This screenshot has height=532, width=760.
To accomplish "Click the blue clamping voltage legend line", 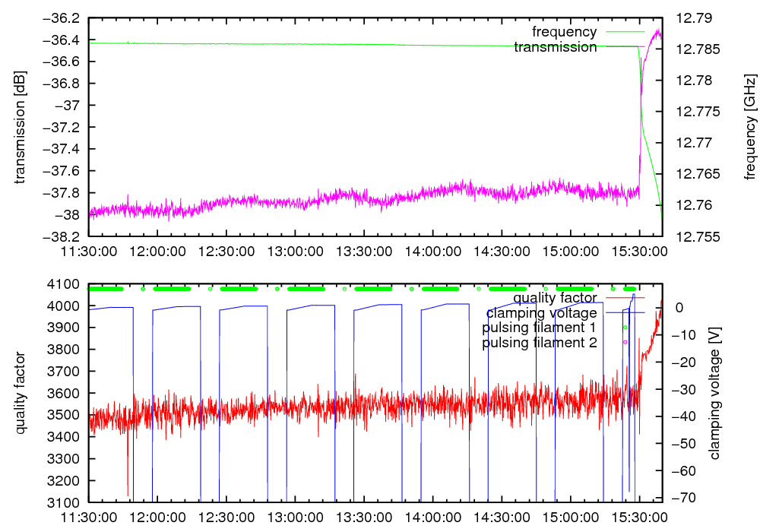I will click(623, 312).
